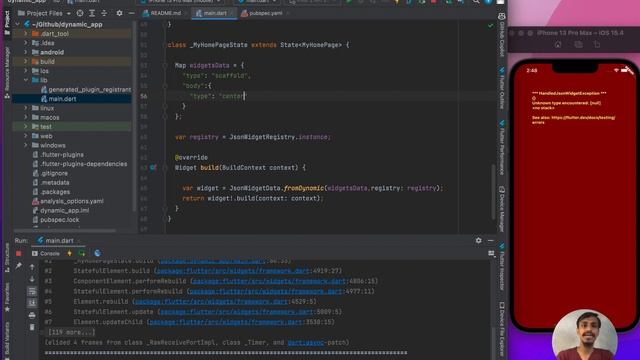Open Flutter Inspector side tab

502,267
